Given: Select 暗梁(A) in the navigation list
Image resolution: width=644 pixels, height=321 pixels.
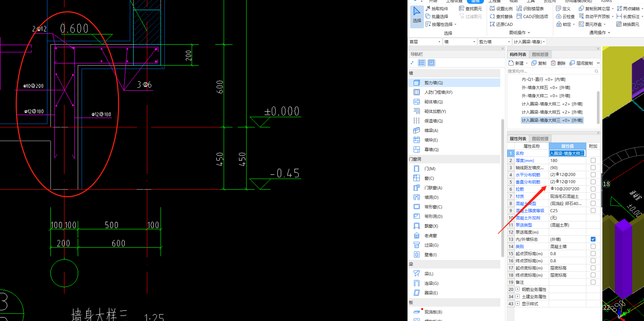Looking at the screenshot, I should tap(454, 130).
